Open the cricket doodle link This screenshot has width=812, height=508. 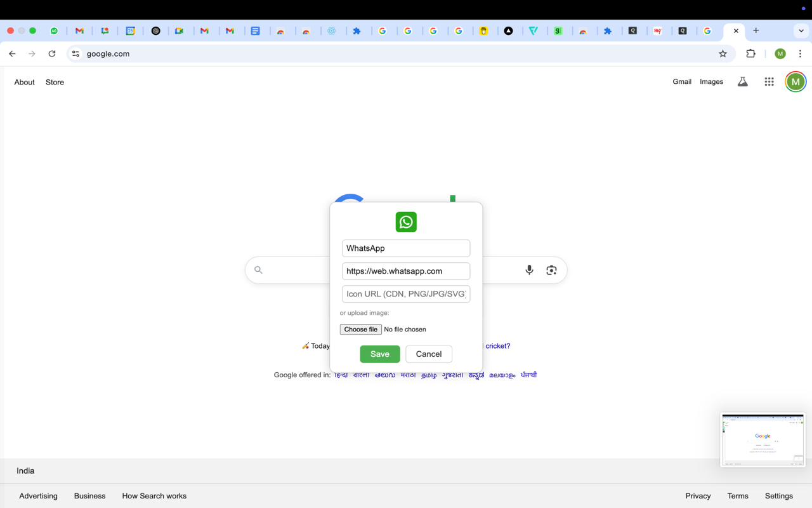[x=497, y=346]
